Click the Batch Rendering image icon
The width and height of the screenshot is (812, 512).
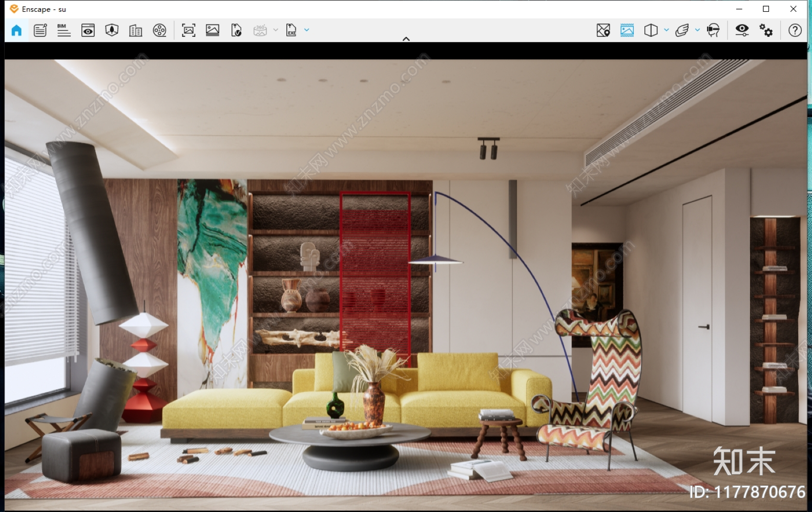coord(213,30)
